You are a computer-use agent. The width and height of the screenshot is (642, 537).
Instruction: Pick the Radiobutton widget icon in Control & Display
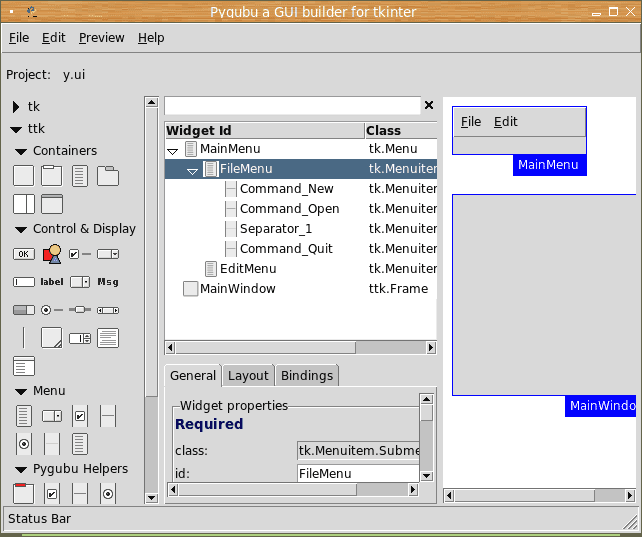(x=52, y=310)
